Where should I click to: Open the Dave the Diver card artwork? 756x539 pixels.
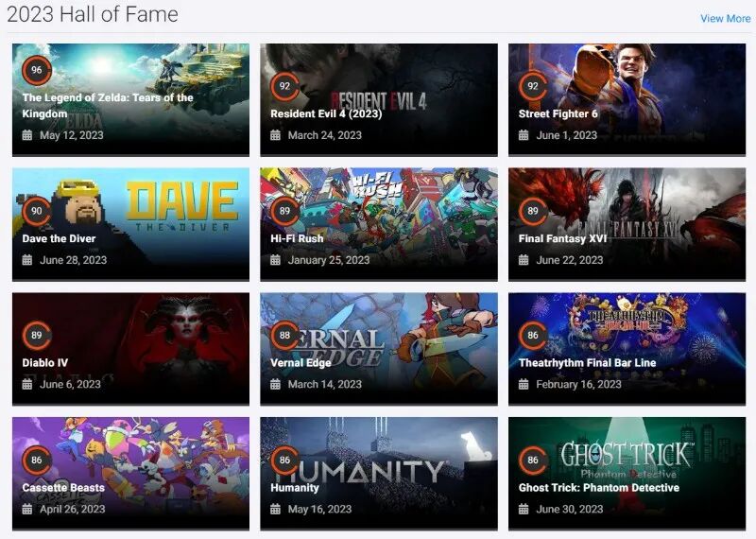click(x=130, y=224)
